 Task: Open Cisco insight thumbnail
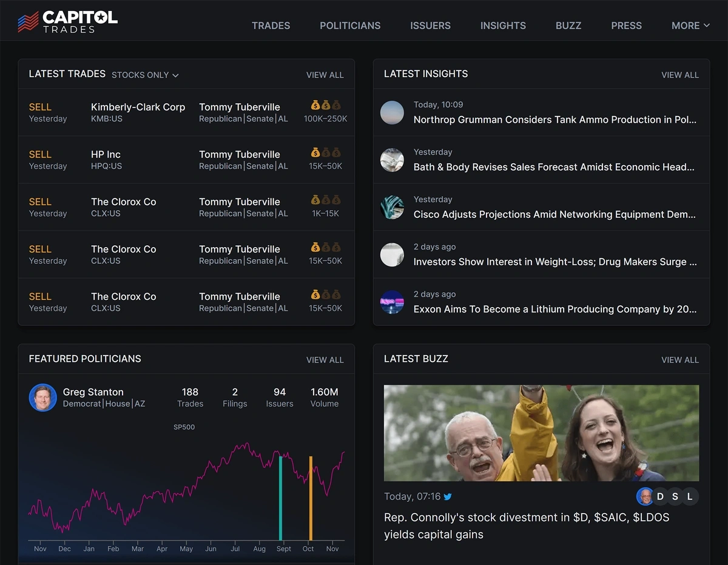(x=392, y=208)
